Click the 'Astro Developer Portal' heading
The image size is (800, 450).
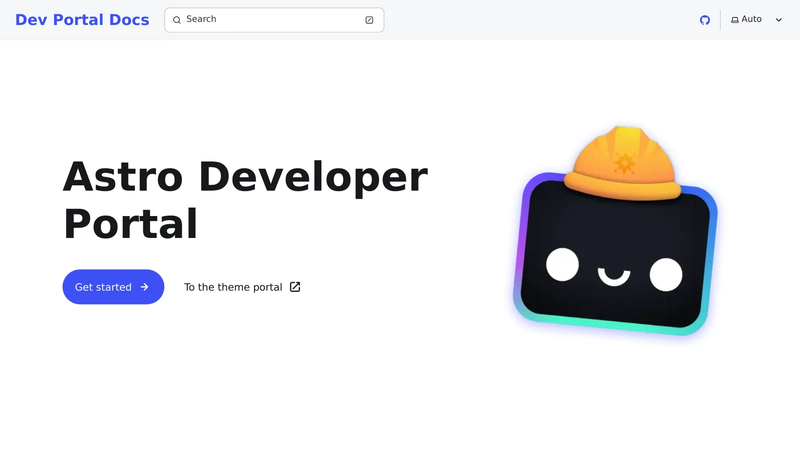point(245,199)
